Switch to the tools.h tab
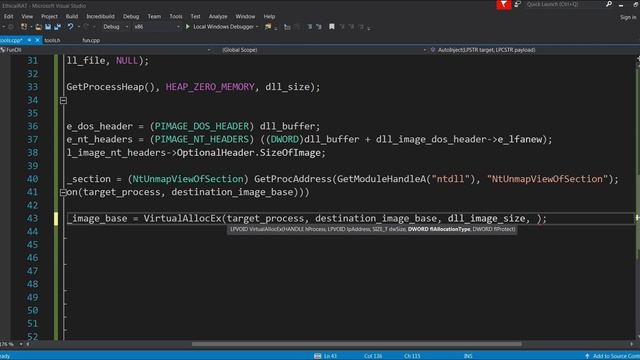The image size is (640, 360). (52, 40)
